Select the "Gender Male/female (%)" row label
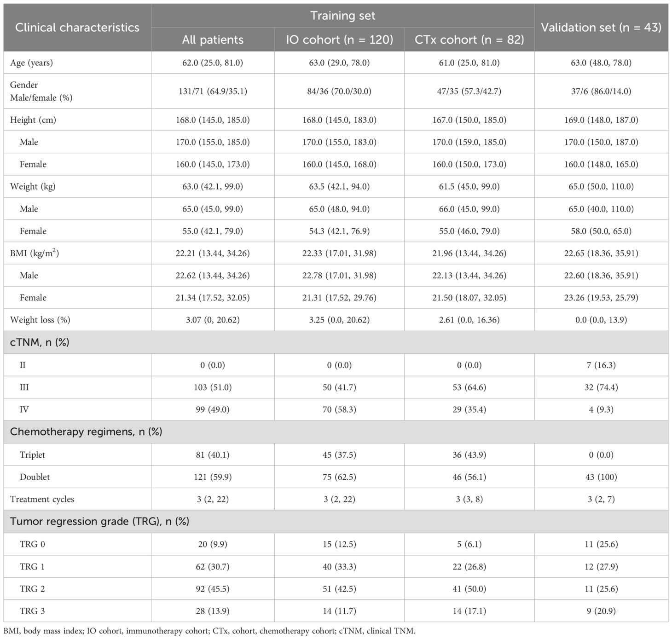Viewport: 672px width, 639px height. 41,91
